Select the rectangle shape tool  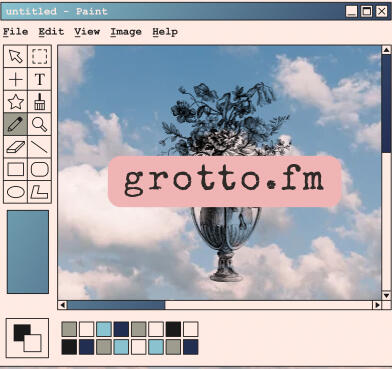(x=16, y=169)
